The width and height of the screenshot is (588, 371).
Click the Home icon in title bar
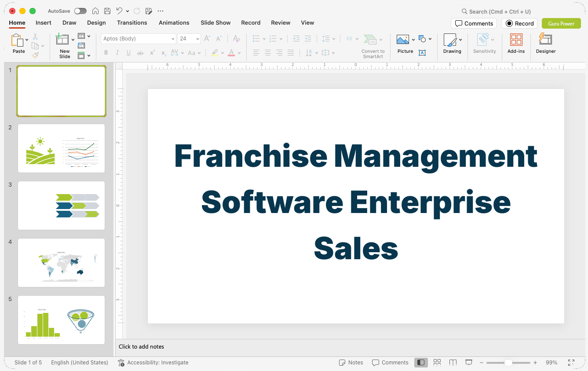point(95,11)
